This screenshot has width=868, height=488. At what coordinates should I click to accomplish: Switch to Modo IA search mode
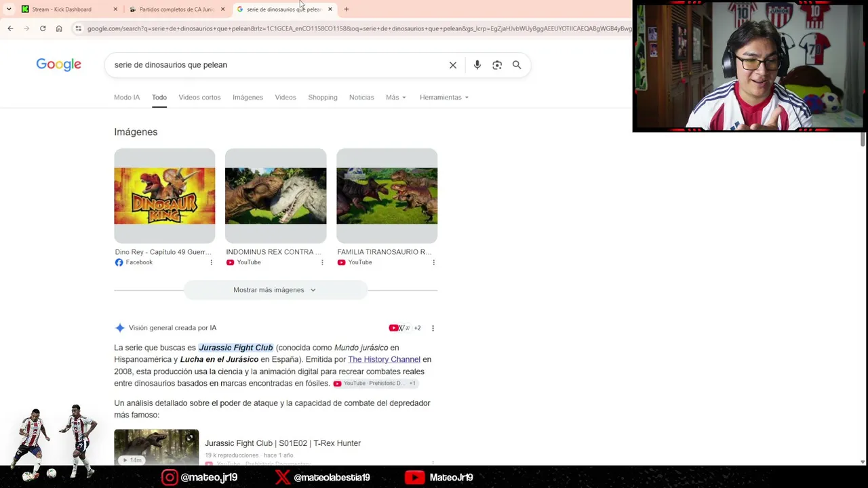tap(127, 97)
